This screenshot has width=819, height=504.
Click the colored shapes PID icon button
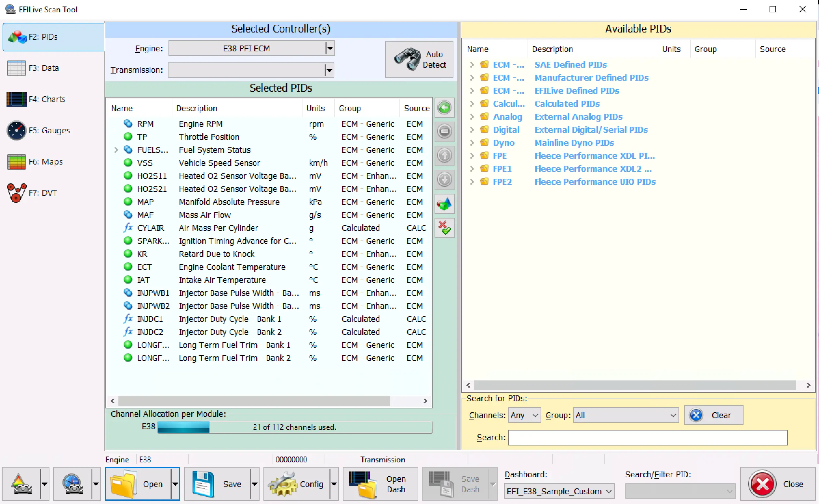(444, 204)
